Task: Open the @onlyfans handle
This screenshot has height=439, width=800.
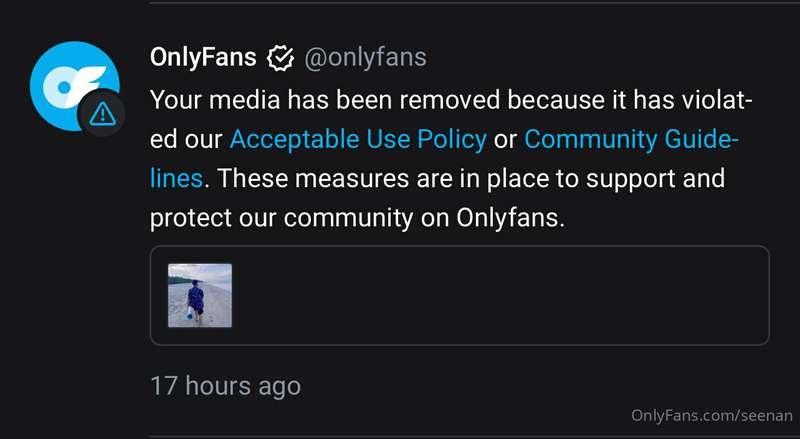Action: click(365, 58)
